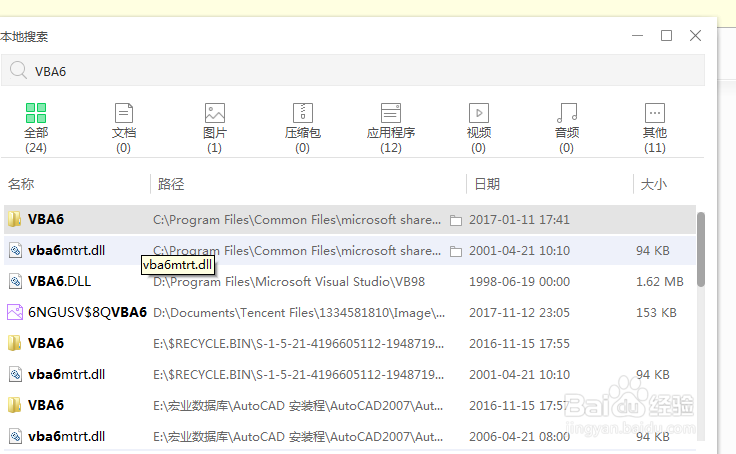Open folder location of the 2001-04-21 vba6mtrt.dll in C:\Program Files
The image size is (736, 454).
[x=456, y=251]
